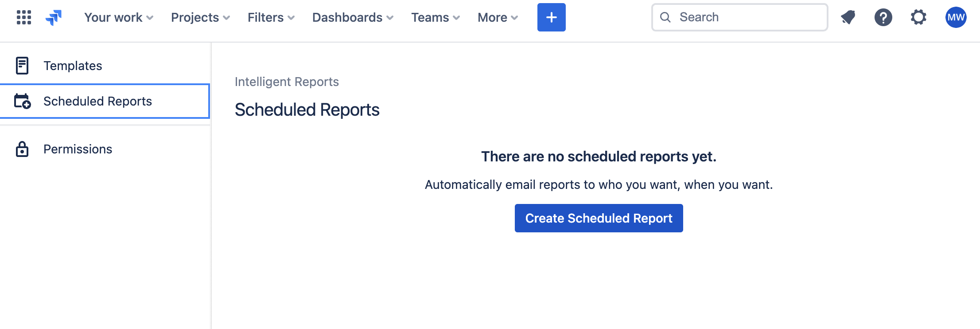Click the MW profile avatar
Image resolution: width=980 pixels, height=329 pixels.
[956, 17]
